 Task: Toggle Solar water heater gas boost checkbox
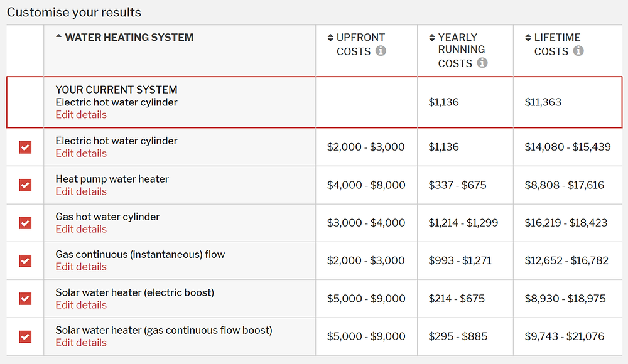click(25, 336)
